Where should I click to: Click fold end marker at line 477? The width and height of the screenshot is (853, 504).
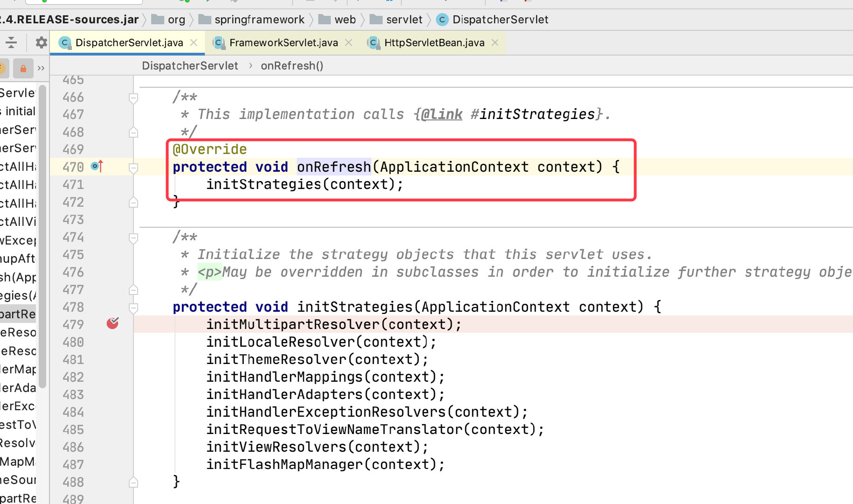click(x=133, y=290)
